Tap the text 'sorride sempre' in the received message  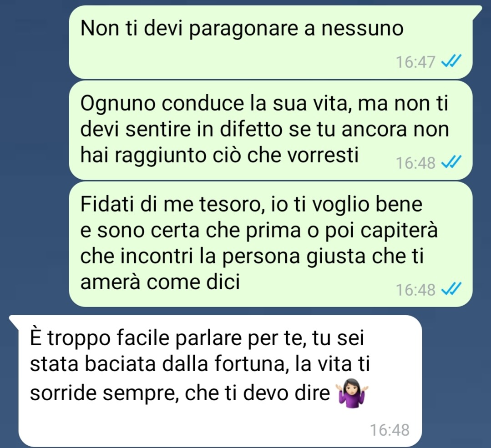click(x=102, y=393)
